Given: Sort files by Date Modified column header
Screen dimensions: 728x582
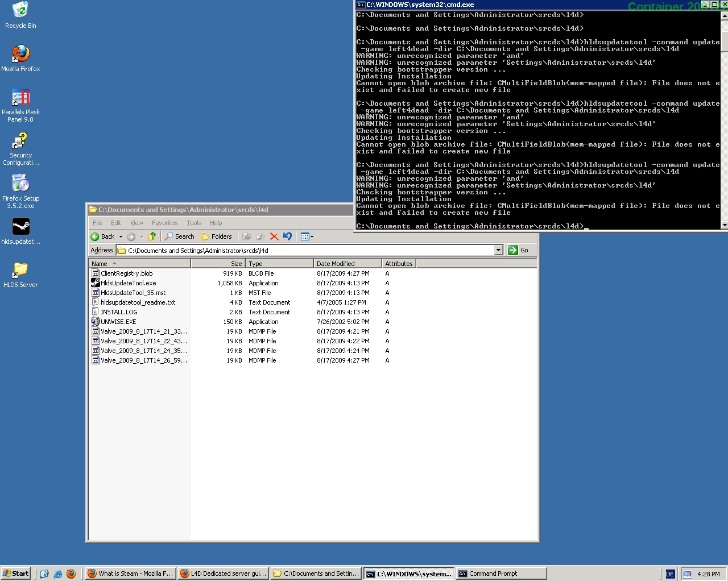Looking at the screenshot, I should (x=347, y=264).
